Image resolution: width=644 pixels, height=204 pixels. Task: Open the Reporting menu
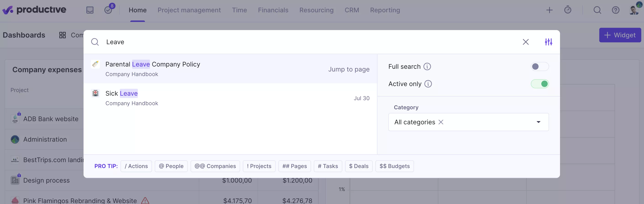[385, 10]
